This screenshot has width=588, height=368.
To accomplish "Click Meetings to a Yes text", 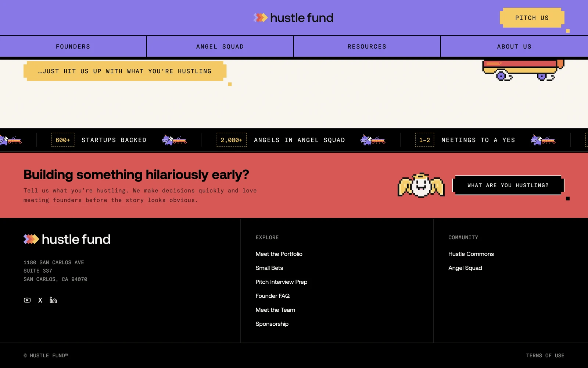I will click(x=478, y=140).
